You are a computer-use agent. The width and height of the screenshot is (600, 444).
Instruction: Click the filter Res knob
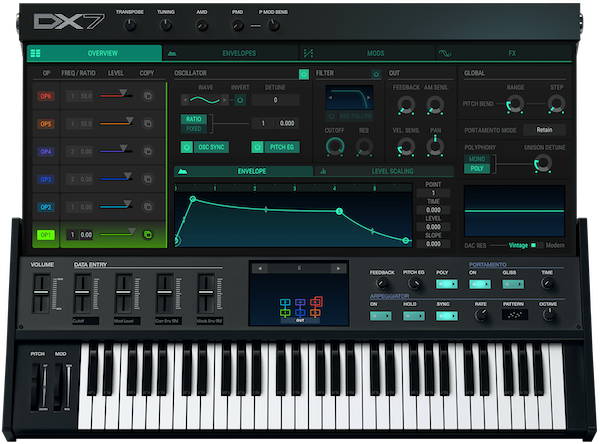pyautogui.click(x=364, y=147)
